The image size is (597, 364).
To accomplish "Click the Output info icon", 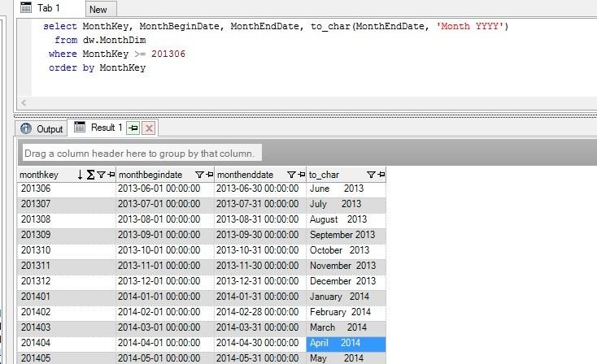I will [26, 128].
